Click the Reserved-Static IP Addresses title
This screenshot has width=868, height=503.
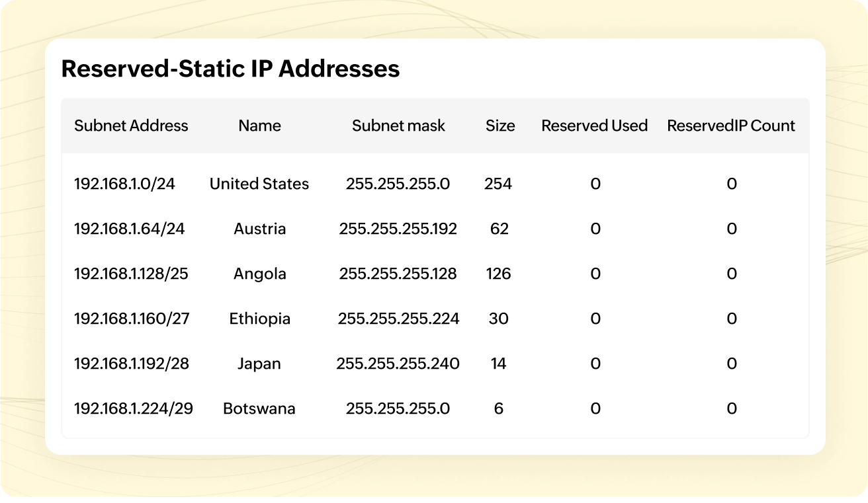230,69
